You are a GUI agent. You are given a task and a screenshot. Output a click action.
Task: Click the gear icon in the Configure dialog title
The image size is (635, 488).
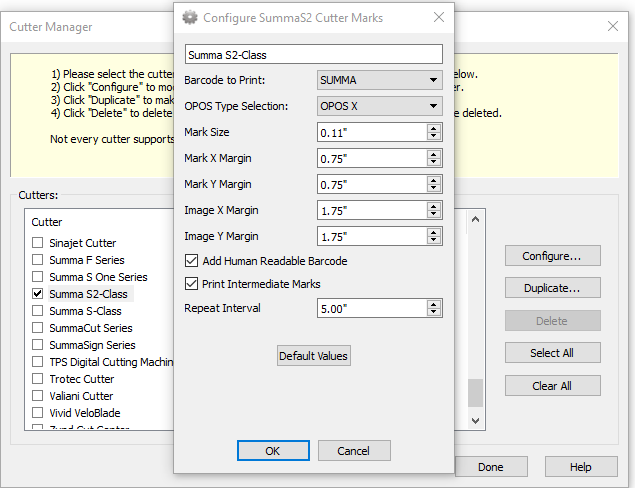(x=190, y=17)
